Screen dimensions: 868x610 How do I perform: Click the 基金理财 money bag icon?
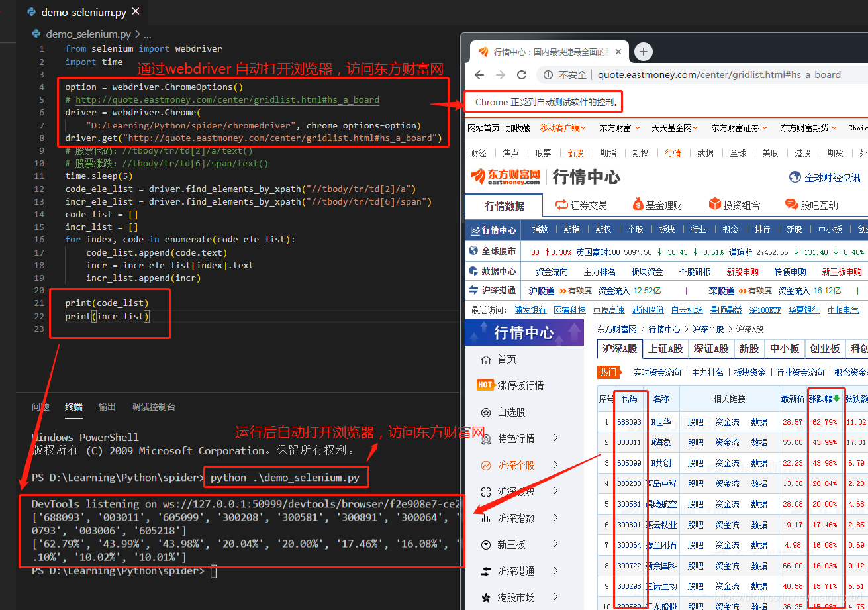[x=638, y=205]
